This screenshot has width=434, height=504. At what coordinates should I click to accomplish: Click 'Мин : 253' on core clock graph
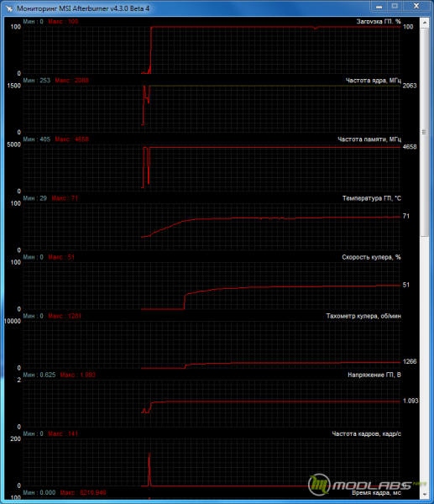(x=37, y=81)
